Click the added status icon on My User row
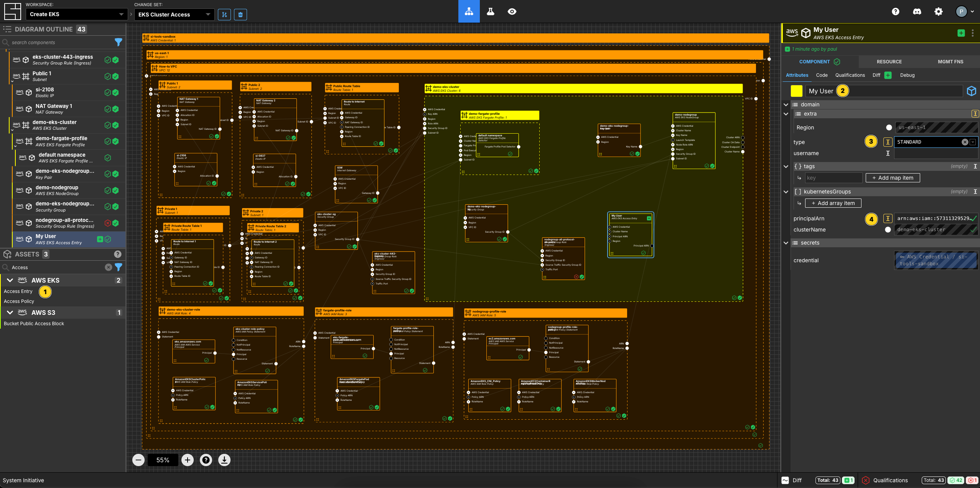Image resolution: width=980 pixels, height=488 pixels. pos(100,239)
